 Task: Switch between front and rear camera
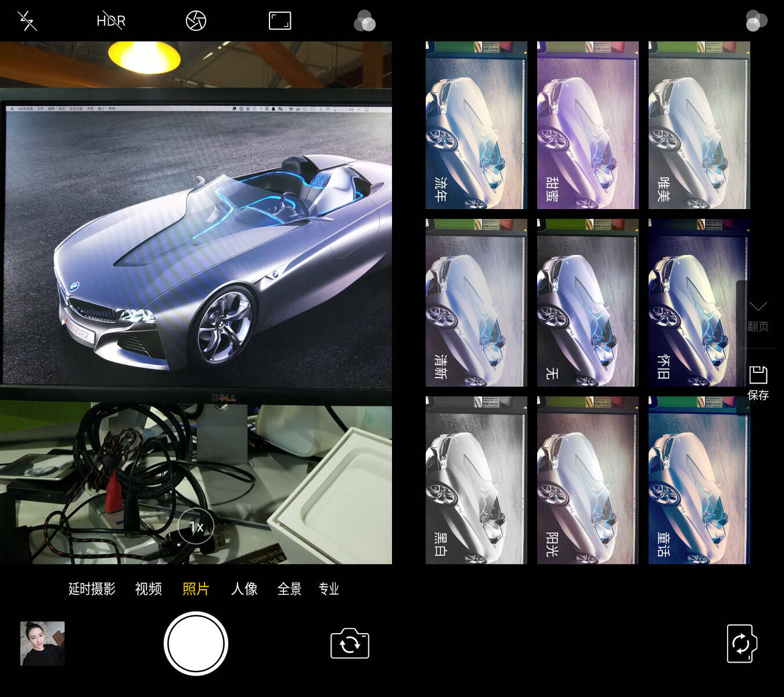click(x=350, y=644)
